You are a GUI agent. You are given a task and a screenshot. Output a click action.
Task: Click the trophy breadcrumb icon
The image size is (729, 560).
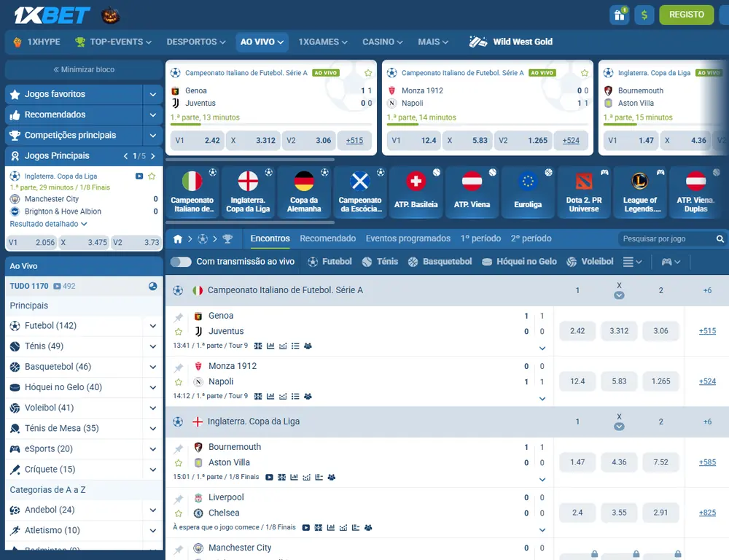[227, 239]
